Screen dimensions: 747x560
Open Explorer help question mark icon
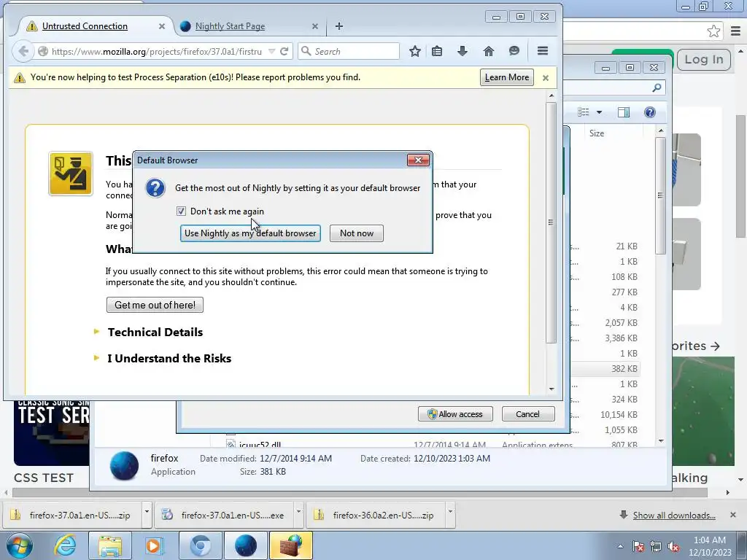(x=650, y=112)
